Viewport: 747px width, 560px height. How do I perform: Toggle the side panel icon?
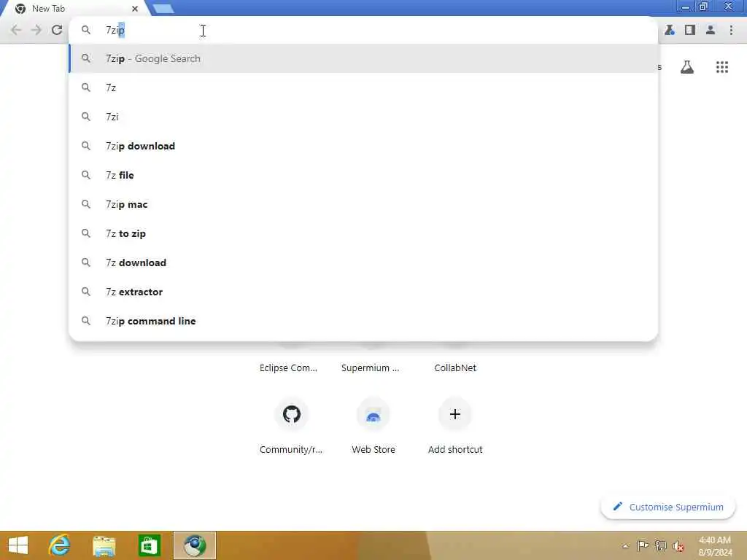[690, 30]
